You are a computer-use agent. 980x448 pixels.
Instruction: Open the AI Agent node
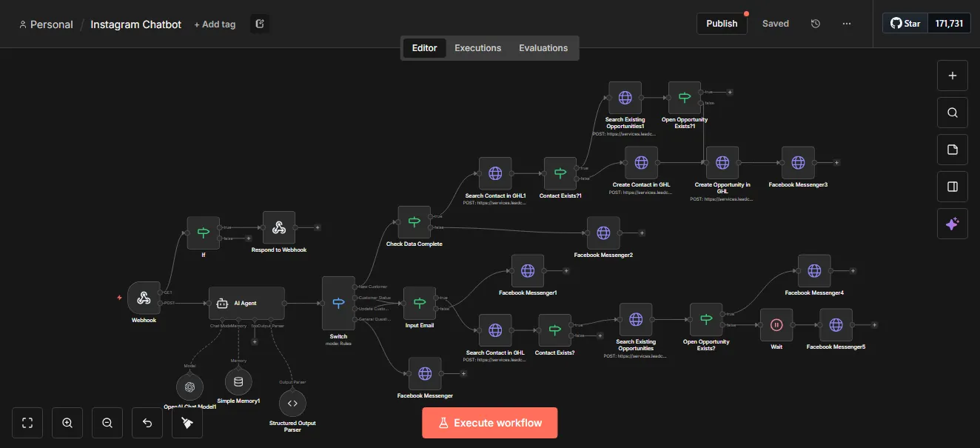click(x=246, y=303)
